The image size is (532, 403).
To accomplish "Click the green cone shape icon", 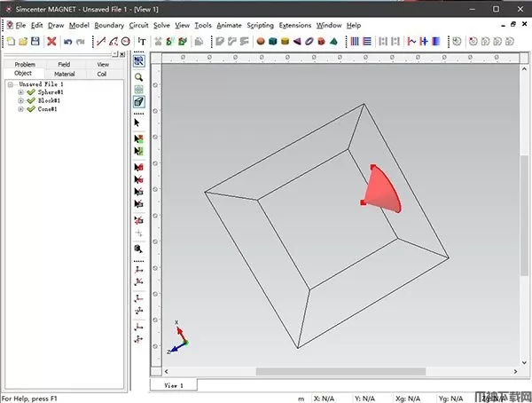I will [334, 41].
